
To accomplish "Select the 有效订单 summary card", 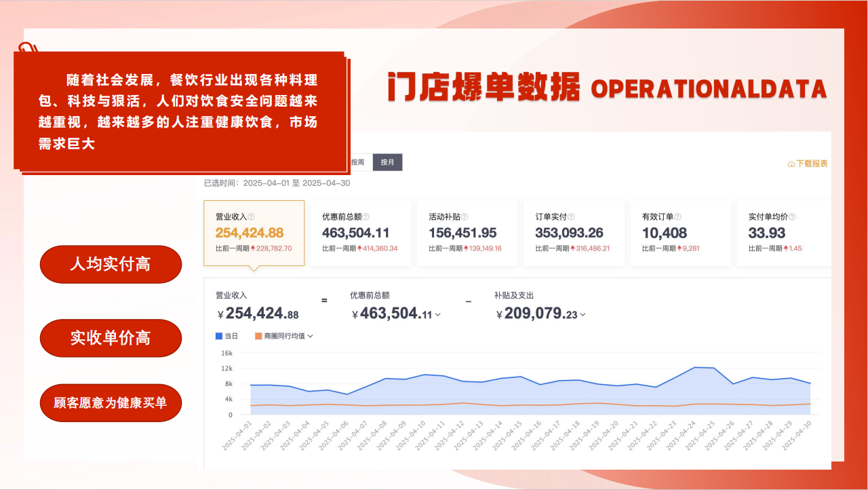I will (x=680, y=233).
